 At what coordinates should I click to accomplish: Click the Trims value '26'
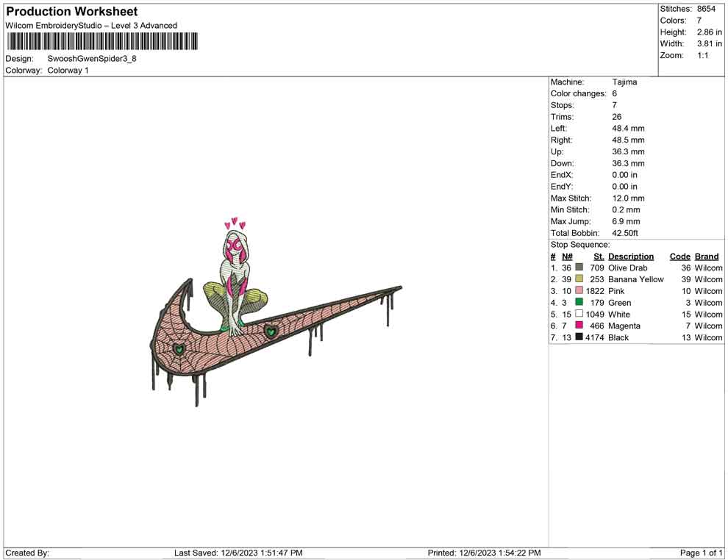click(x=616, y=117)
